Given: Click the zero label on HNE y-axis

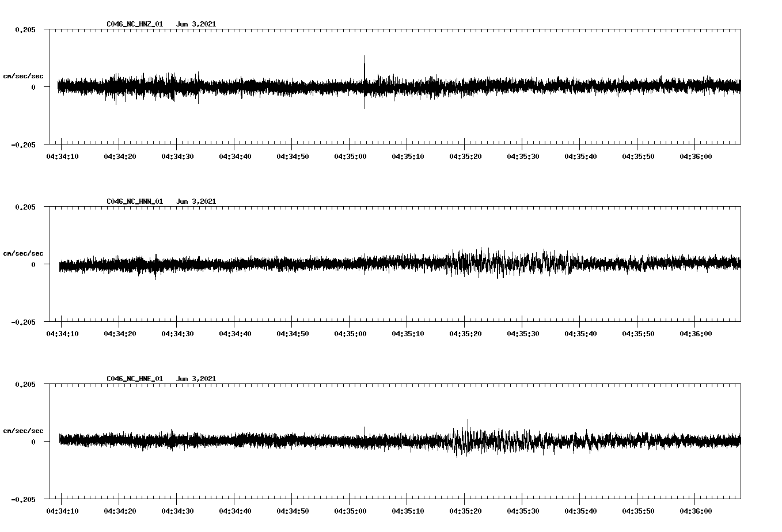Looking at the screenshot, I should point(33,442).
